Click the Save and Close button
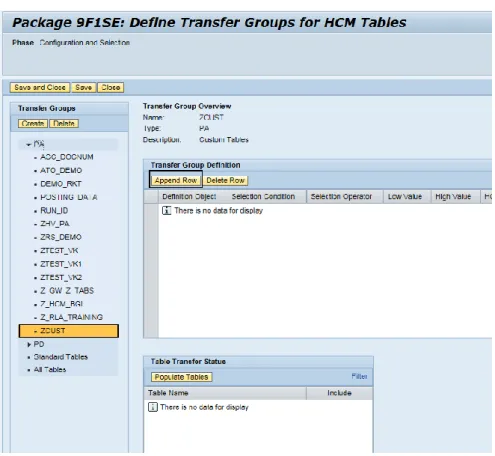Viewport: 495px width, 456px height. coord(40,87)
